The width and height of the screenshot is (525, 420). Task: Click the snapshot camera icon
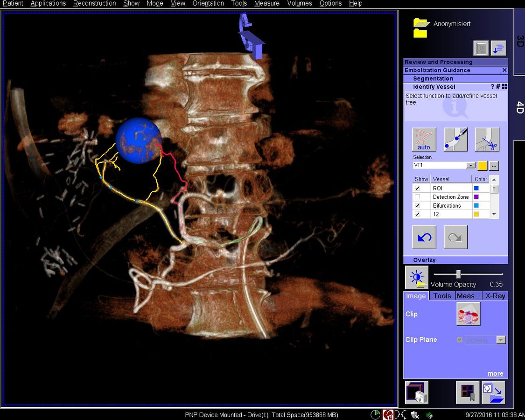pyautogui.click(x=417, y=392)
